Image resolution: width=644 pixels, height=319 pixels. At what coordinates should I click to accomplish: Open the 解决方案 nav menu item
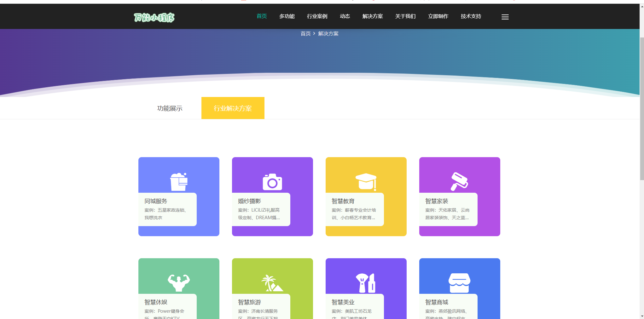coord(373,16)
